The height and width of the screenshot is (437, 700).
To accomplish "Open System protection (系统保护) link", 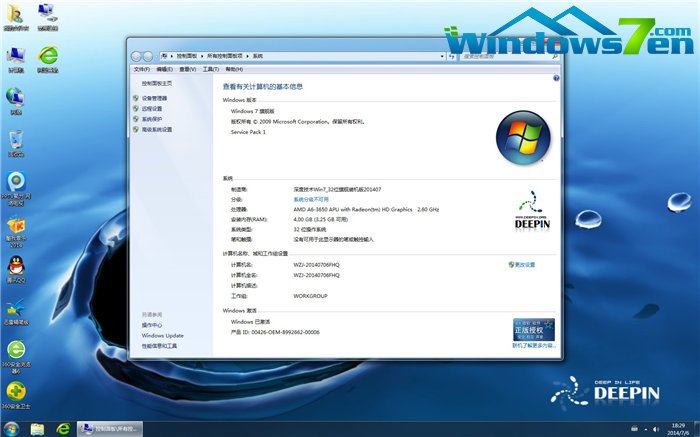I will point(152,119).
